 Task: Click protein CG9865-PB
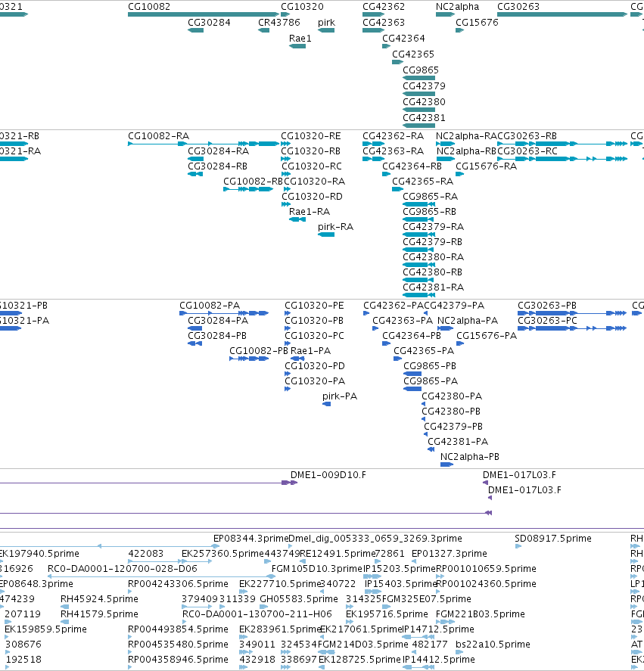click(430, 366)
